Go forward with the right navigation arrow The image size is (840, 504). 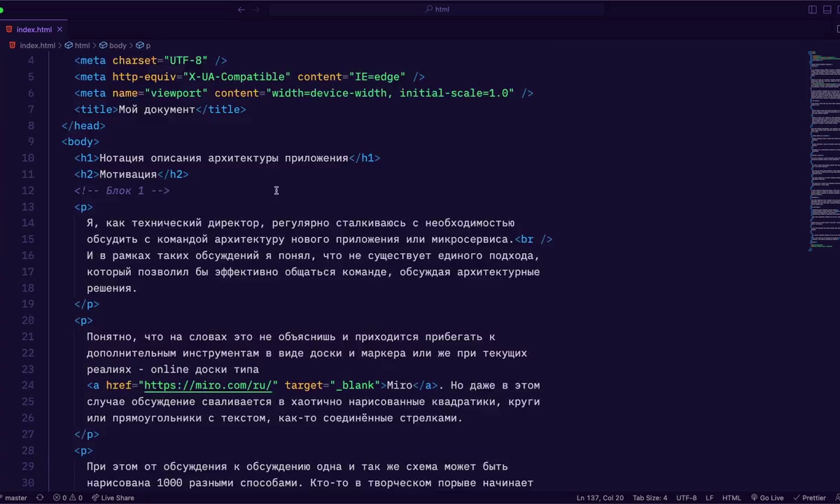[x=256, y=10]
